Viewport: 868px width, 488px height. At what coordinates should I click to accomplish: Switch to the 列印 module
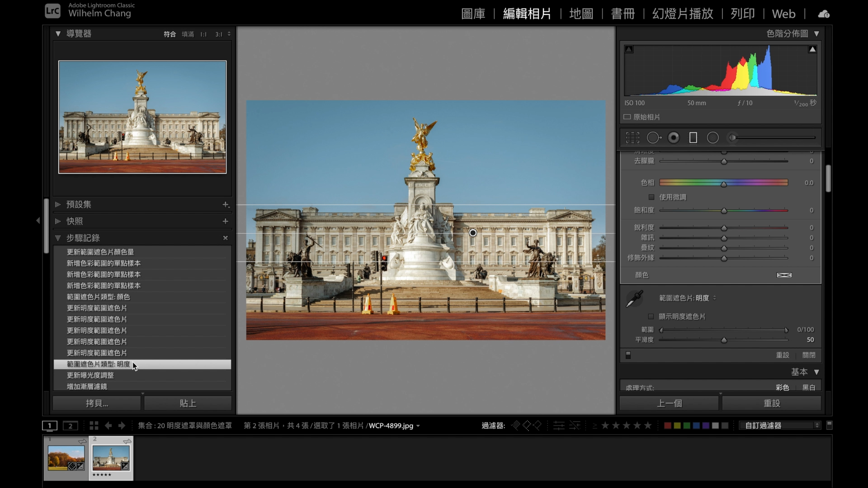tap(743, 14)
